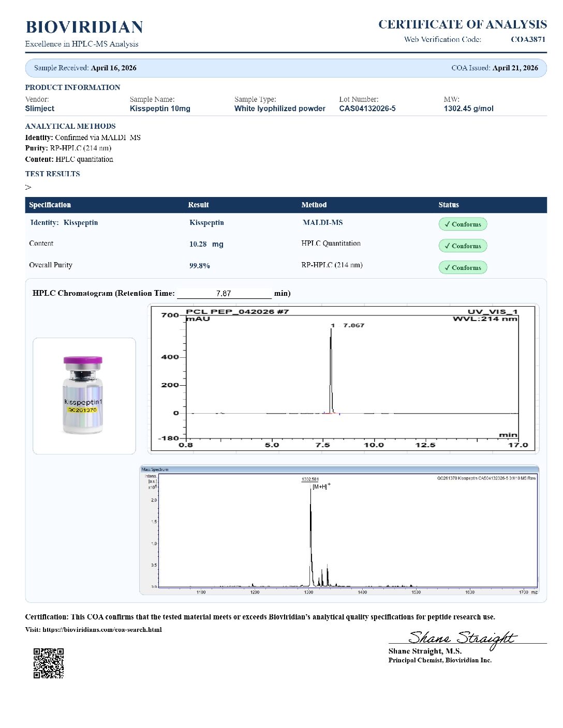The height and width of the screenshot is (728, 563).
Task: Click the mass spectrum plot image
Action: [x=339, y=530]
